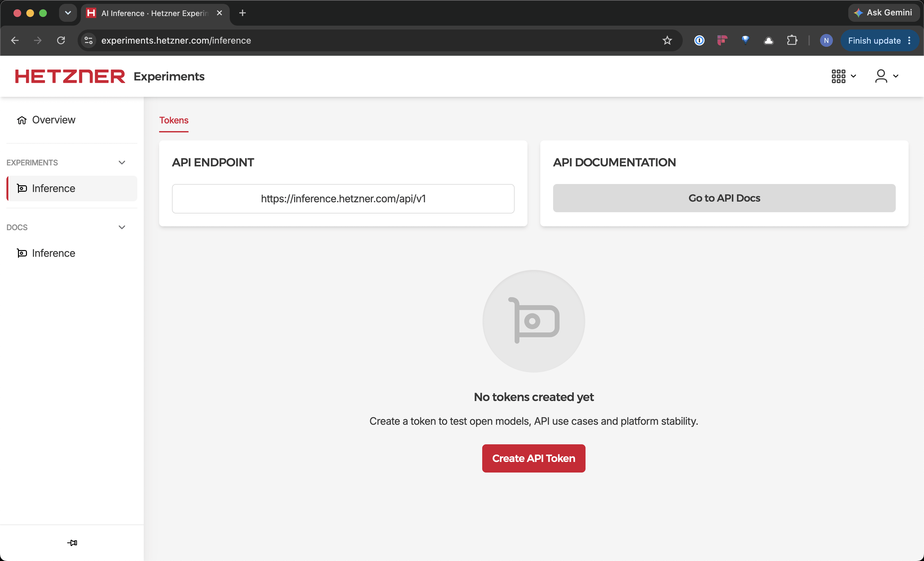Image resolution: width=924 pixels, height=561 pixels.
Task: Open a new browser tab
Action: [x=242, y=13]
